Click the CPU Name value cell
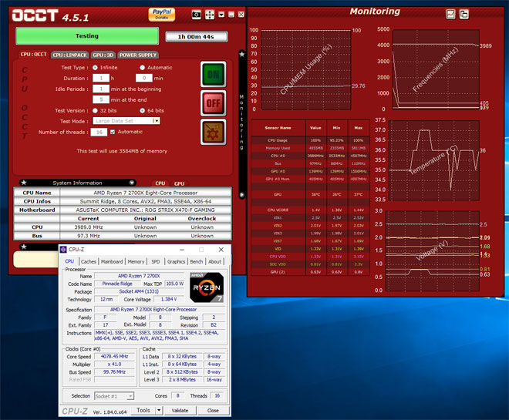 [146, 193]
